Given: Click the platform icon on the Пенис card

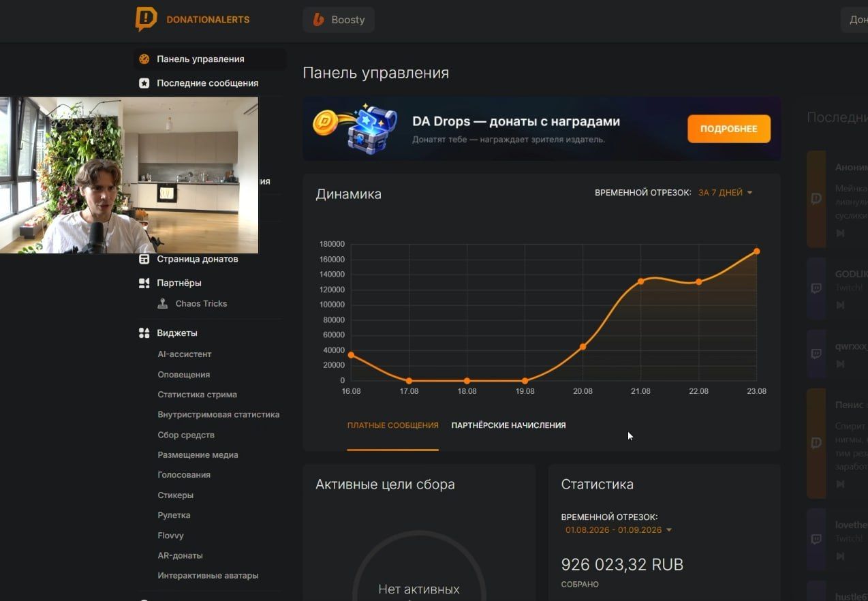Looking at the screenshot, I should pos(816,443).
